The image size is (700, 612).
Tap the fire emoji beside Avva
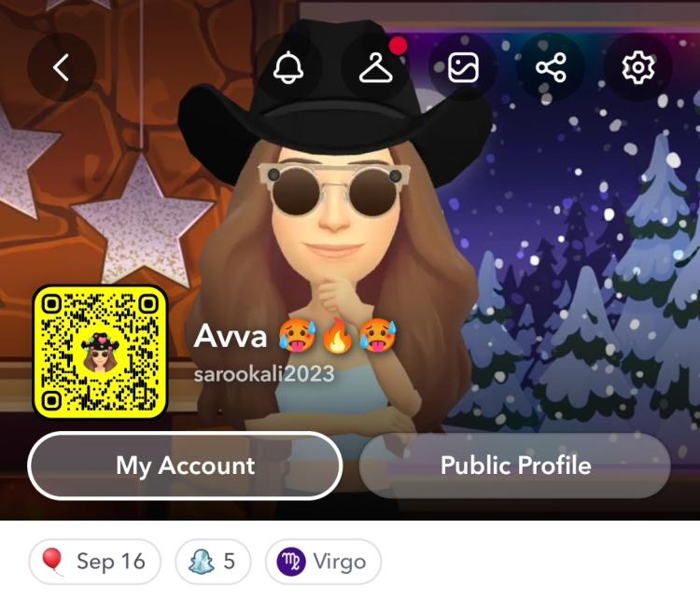[338, 336]
